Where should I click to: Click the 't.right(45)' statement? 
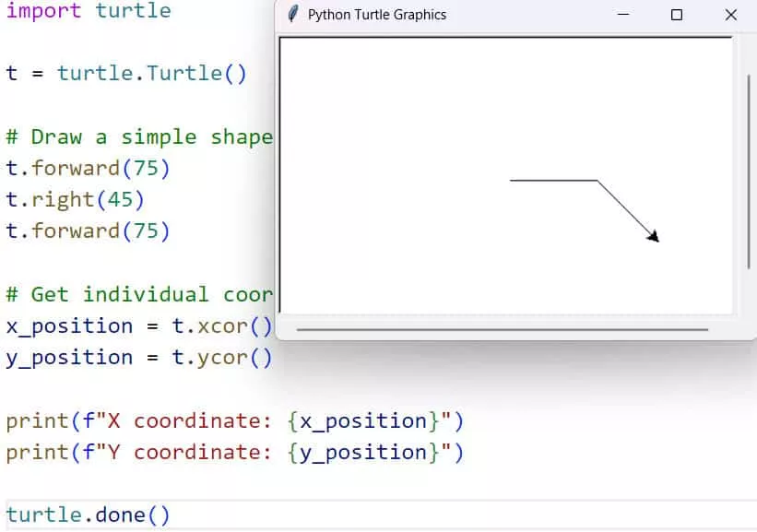(76, 199)
